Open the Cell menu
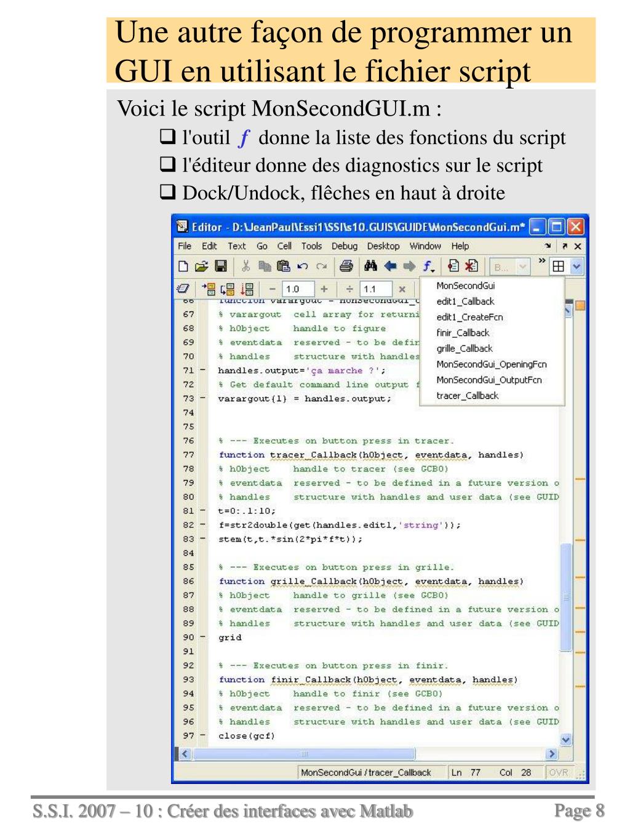 [x=284, y=246]
